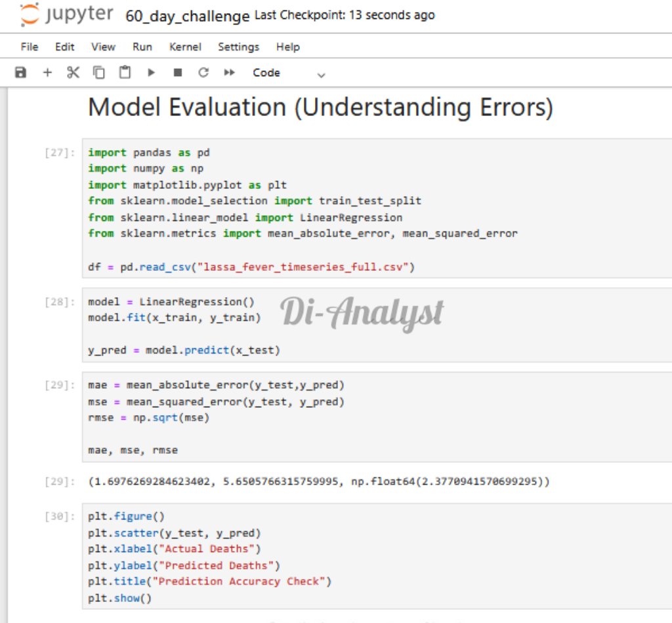Restart the kernel using the refresh icon
The image size is (672, 623).
(203, 73)
